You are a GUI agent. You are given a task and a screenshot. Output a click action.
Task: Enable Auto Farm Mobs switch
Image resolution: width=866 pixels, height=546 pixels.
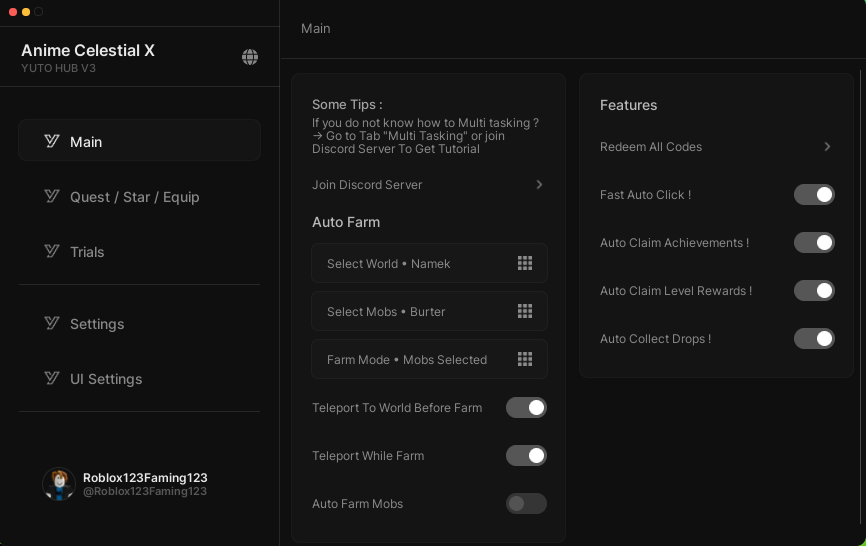(526, 503)
